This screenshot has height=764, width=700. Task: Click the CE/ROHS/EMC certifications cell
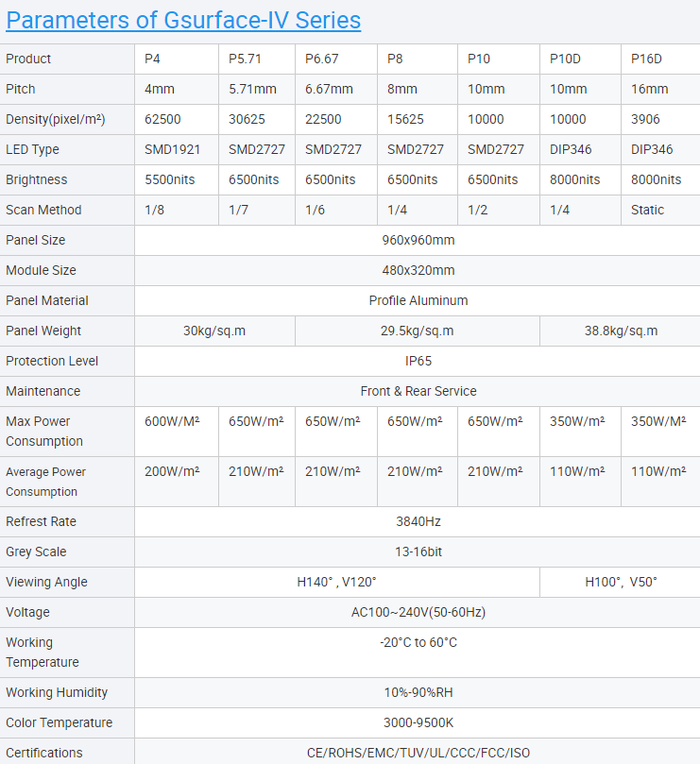click(418, 753)
